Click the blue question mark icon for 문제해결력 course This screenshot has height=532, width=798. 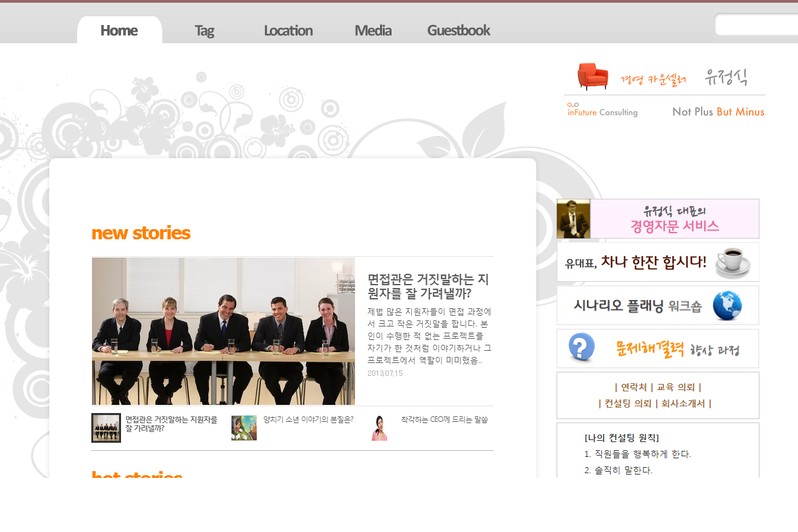click(x=582, y=347)
